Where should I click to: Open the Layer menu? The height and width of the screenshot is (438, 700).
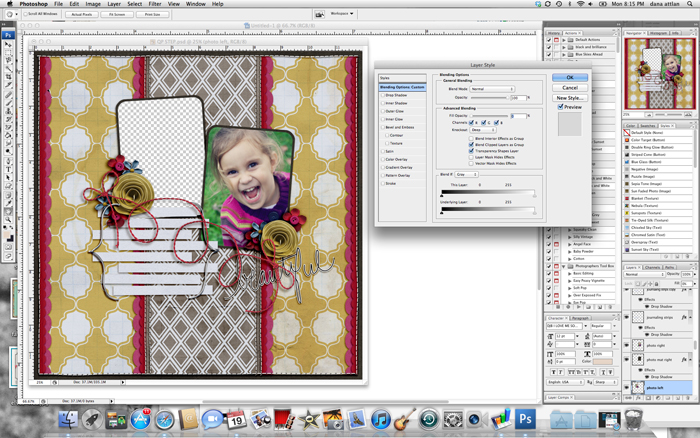click(114, 4)
